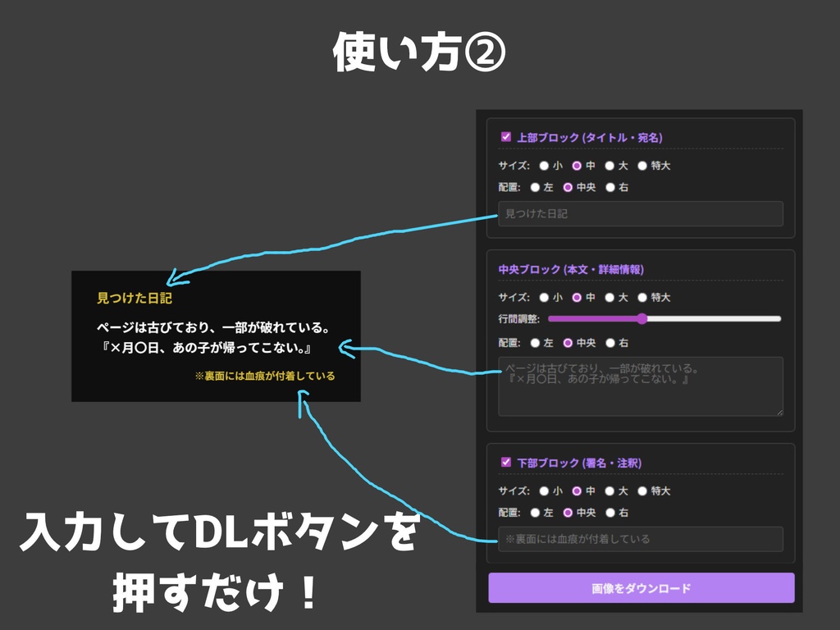Select 小 size for the bottom block
This screenshot has width=840, height=630.
[543, 491]
